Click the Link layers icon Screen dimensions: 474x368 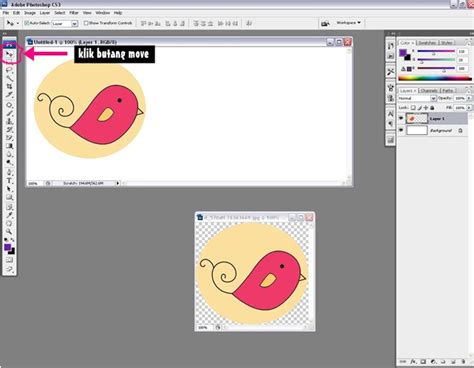(x=403, y=361)
